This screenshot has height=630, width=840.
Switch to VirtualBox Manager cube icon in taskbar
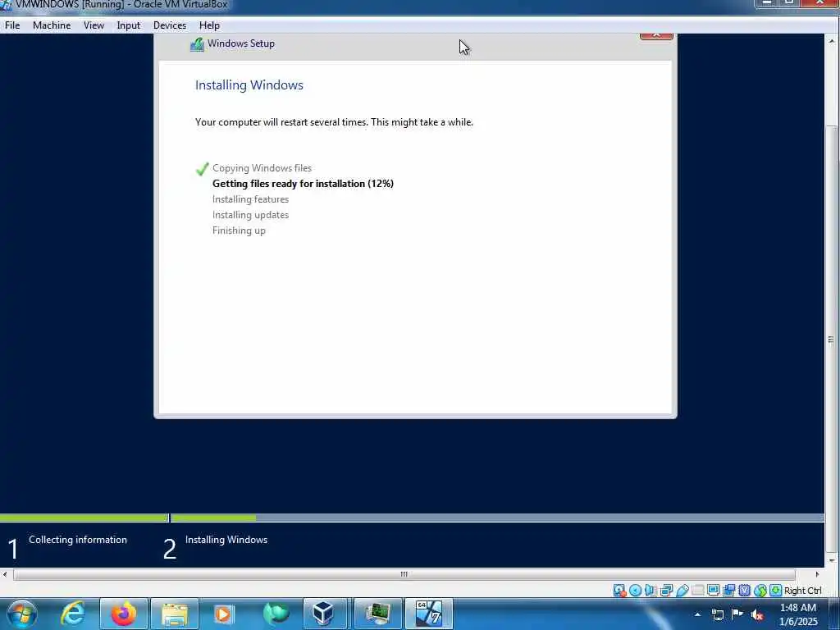click(x=326, y=614)
